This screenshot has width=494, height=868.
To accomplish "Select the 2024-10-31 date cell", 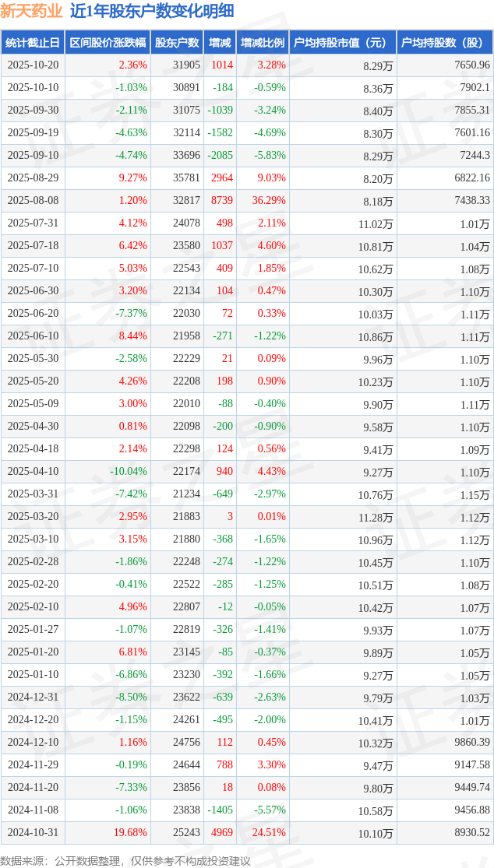I will [x=33, y=833].
